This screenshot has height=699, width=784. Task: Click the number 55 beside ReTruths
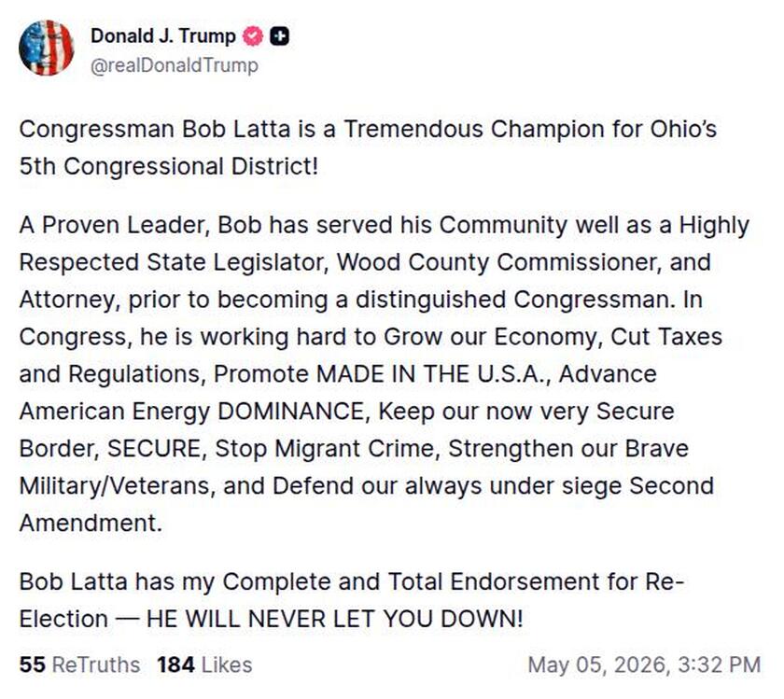click(x=32, y=665)
